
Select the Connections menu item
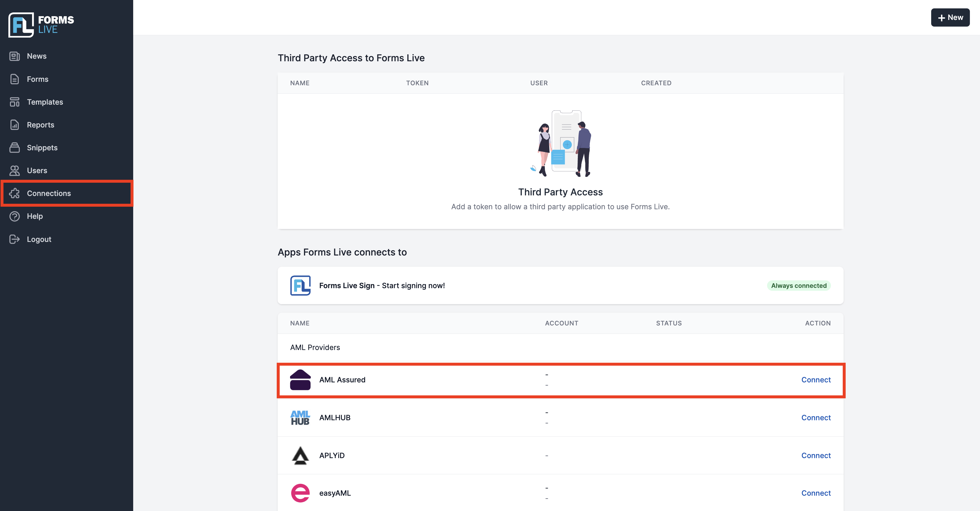[66, 193]
